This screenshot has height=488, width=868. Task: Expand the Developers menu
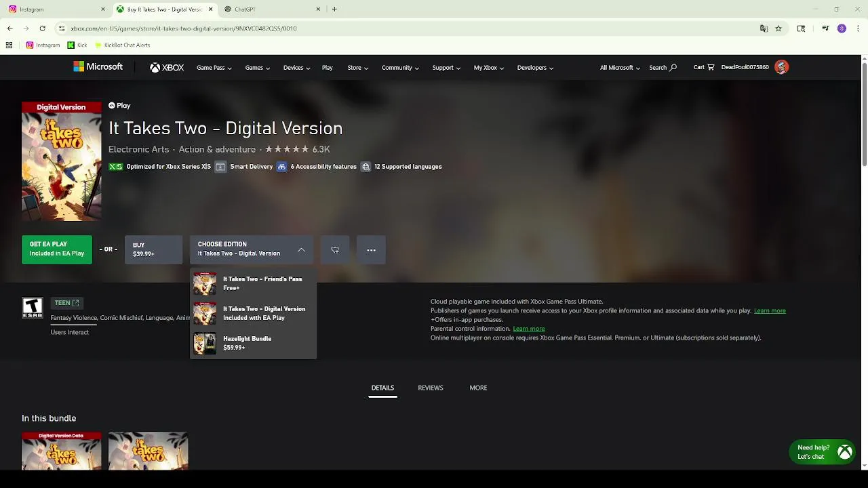pos(536,68)
